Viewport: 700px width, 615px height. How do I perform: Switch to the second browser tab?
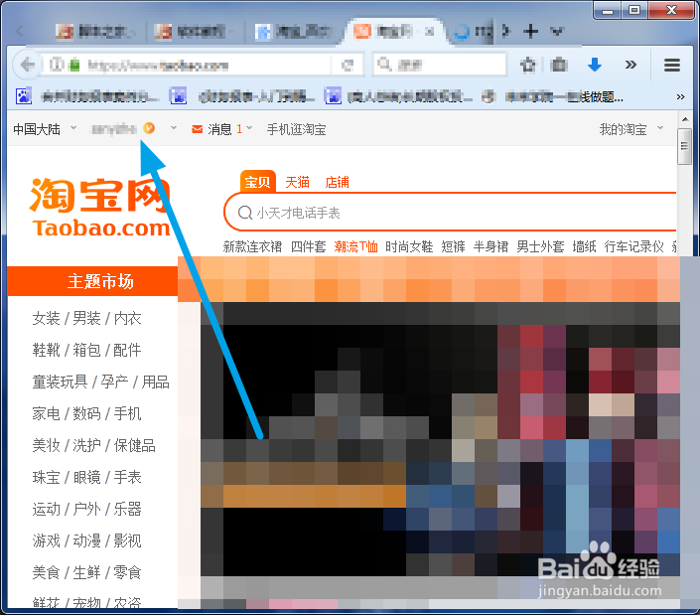pos(192,31)
